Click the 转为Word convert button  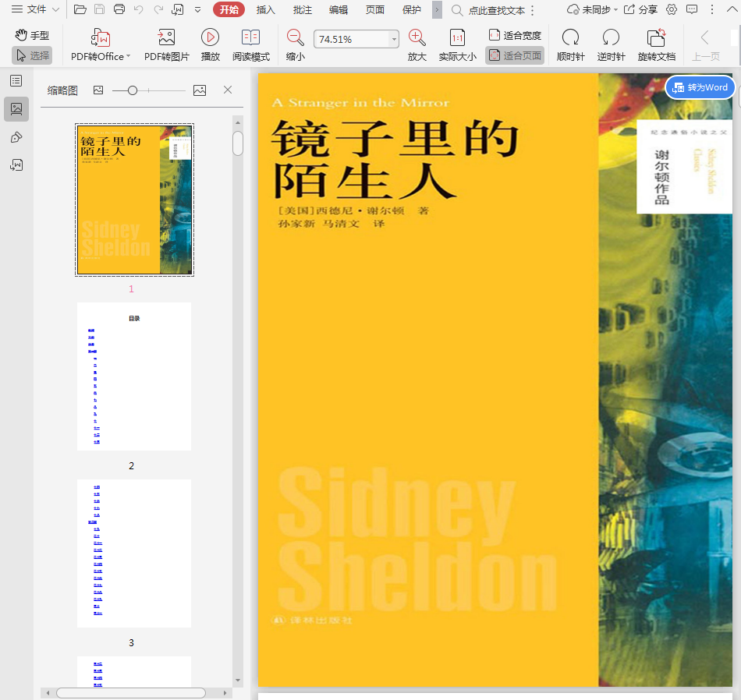[x=700, y=87]
